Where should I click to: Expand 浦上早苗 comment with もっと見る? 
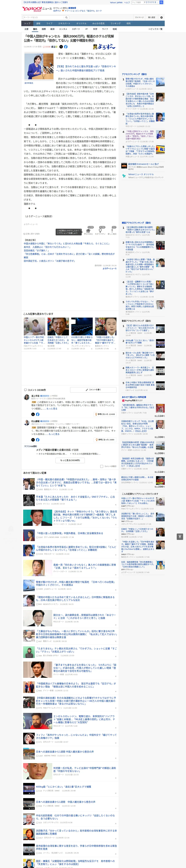pyautogui.click(x=52, y=409)
